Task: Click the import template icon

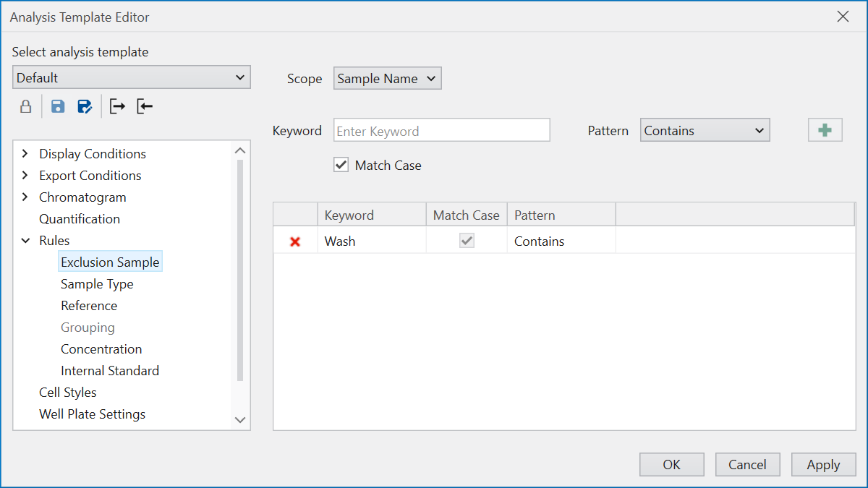Action: click(145, 107)
